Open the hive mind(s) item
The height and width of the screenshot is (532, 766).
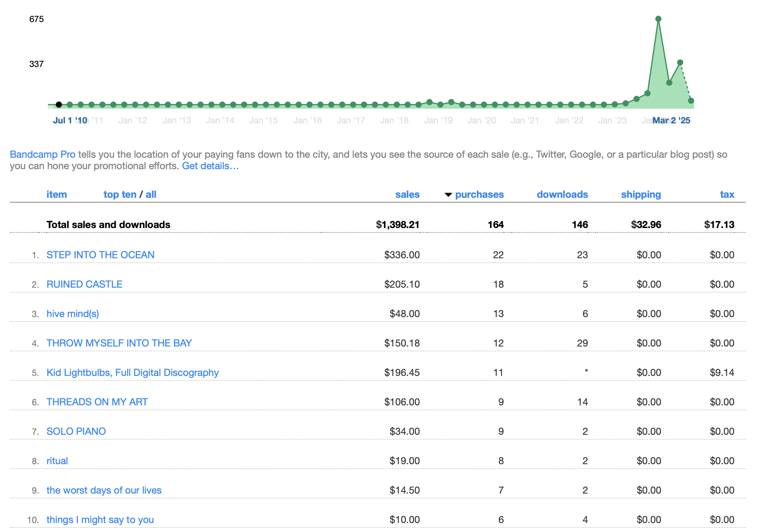(x=73, y=314)
